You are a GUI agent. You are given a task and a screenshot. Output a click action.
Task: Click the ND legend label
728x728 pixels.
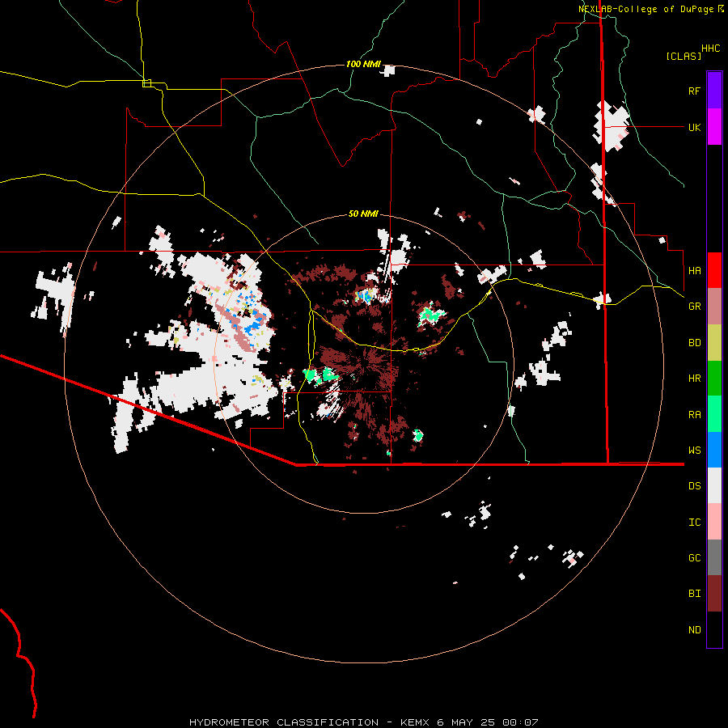click(694, 630)
